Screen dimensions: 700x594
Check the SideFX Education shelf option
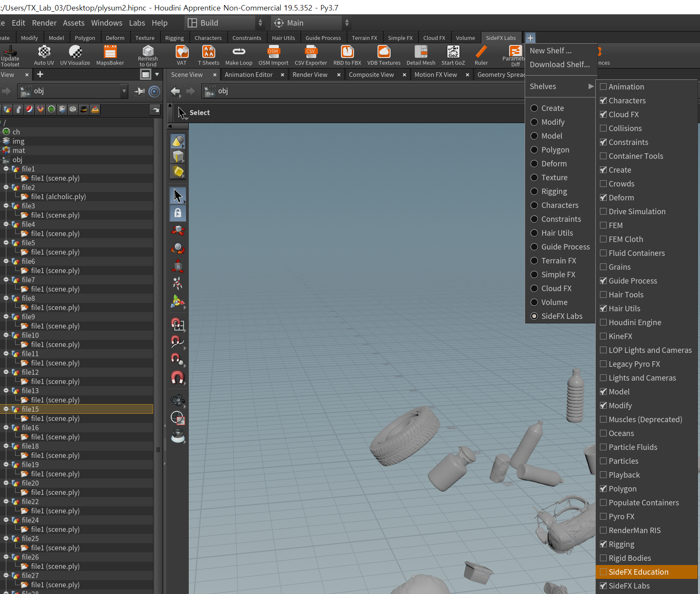[x=603, y=572]
